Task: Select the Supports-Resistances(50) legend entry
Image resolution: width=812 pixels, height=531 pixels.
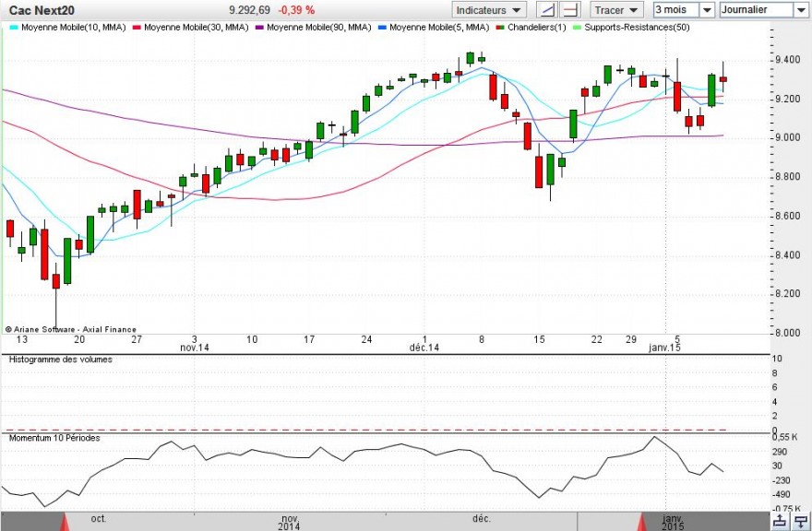Action: [x=632, y=28]
